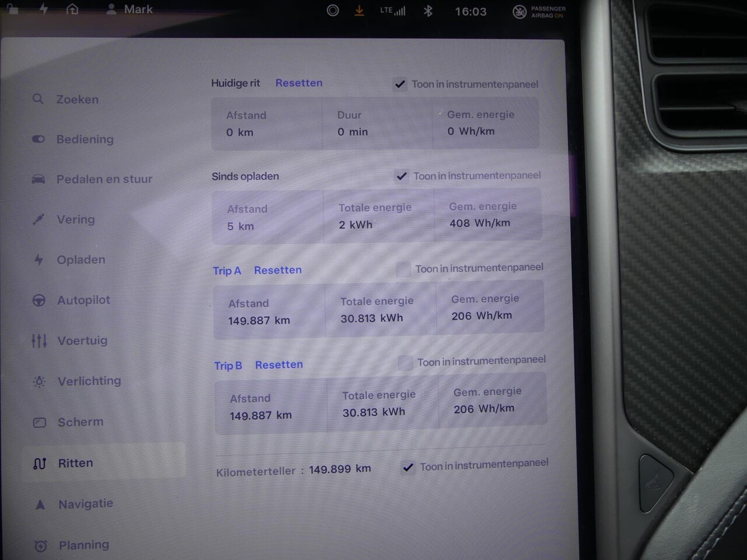The image size is (747, 560).
Task: Click the Ritten route icon
Action: (x=40, y=463)
